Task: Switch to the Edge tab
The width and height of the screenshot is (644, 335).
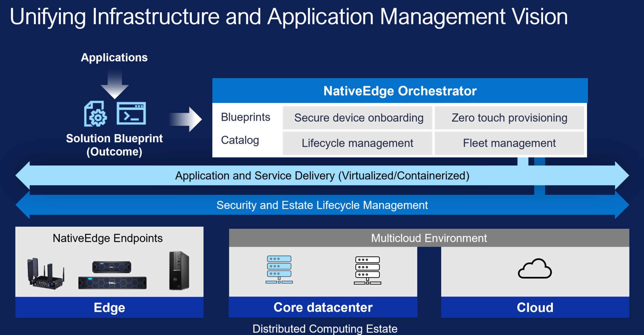Action: click(x=109, y=307)
